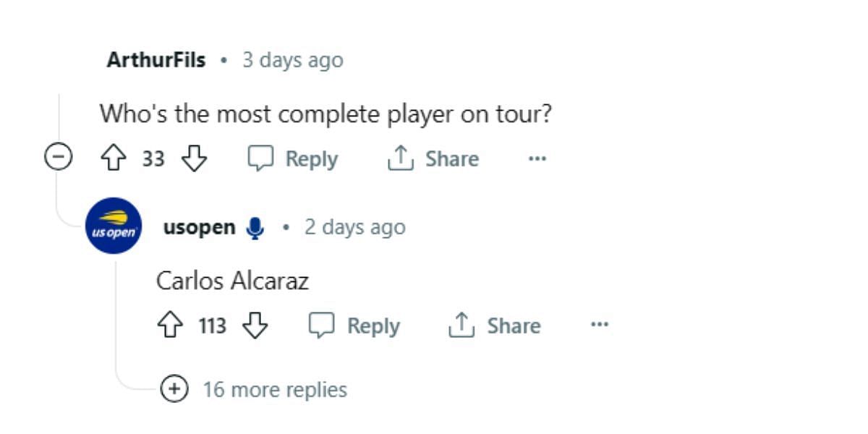Expand the 16 more replies

point(174,389)
